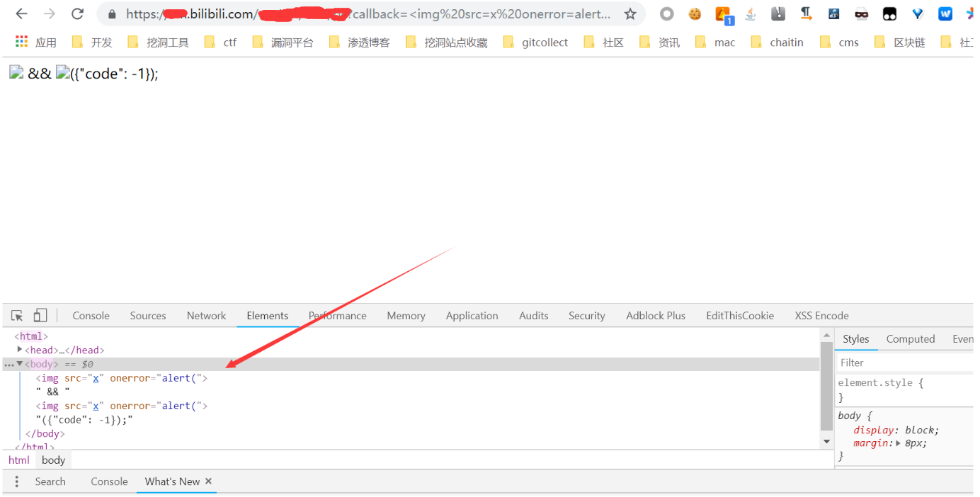
Task: Reload the page with refresh icon
Action: 78,14
